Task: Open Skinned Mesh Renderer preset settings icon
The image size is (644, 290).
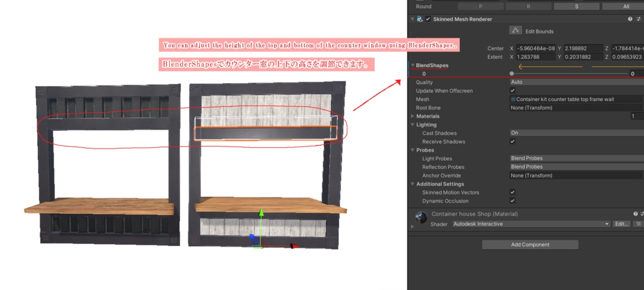Action: [639, 20]
